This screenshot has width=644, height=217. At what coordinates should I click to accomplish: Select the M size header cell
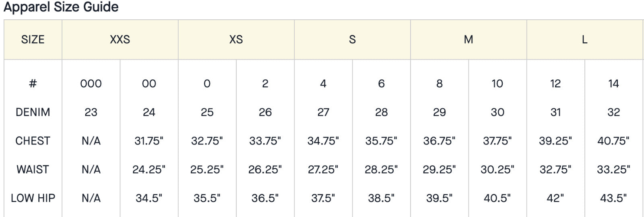468,39
